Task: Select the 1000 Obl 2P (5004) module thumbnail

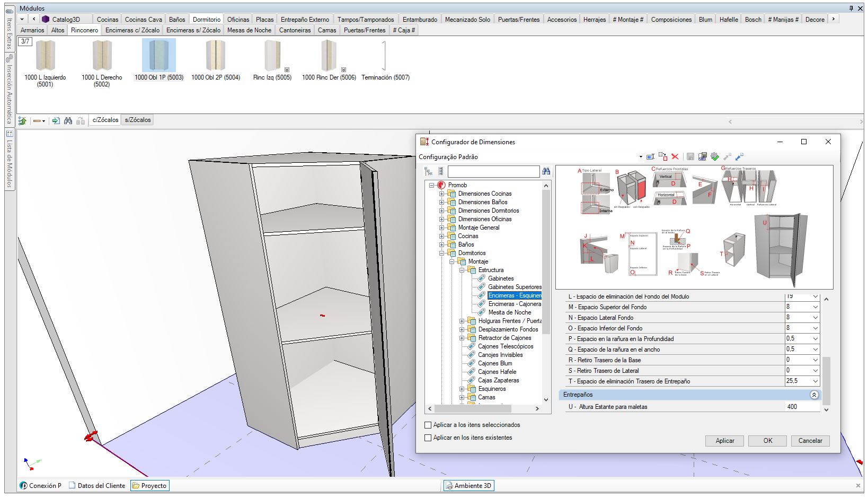Action: pos(216,56)
